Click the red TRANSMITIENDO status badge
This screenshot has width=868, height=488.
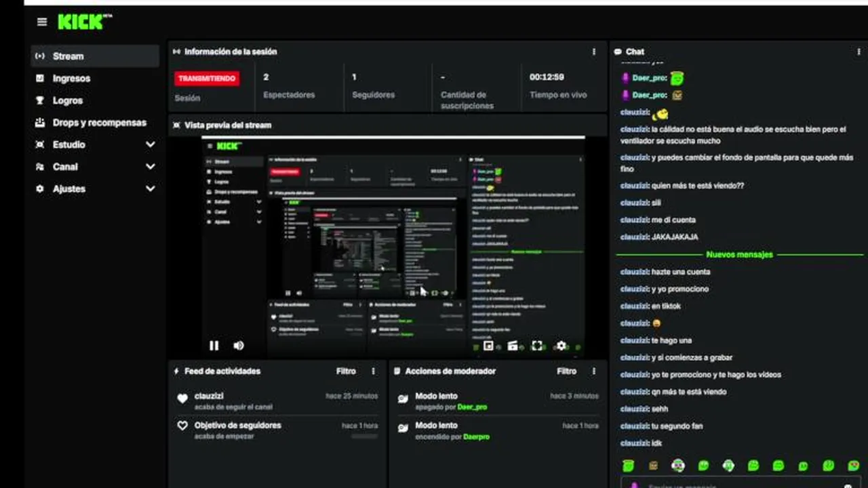click(x=208, y=79)
